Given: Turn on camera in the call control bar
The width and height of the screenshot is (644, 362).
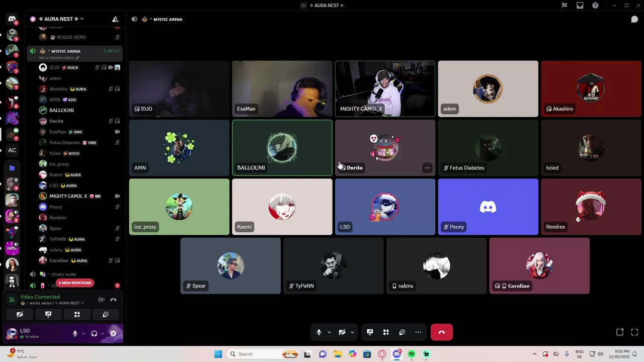Looking at the screenshot, I should (x=342, y=332).
